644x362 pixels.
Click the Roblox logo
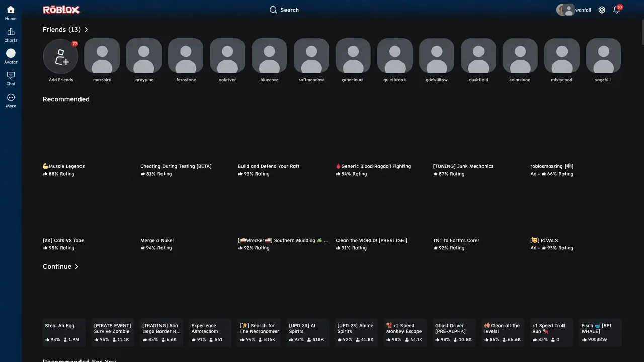pyautogui.click(x=61, y=10)
